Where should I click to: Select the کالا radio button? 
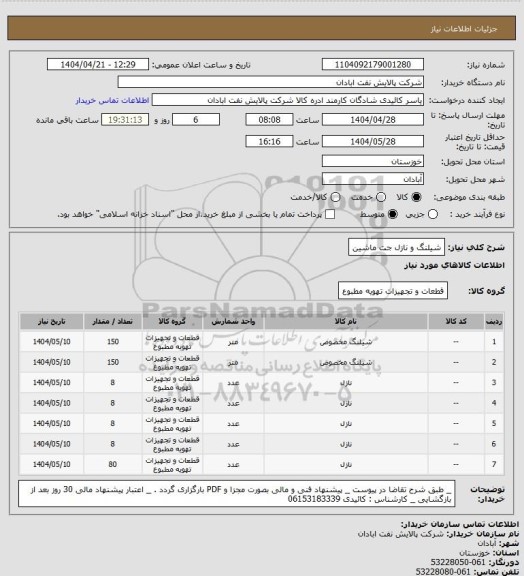click(x=416, y=197)
